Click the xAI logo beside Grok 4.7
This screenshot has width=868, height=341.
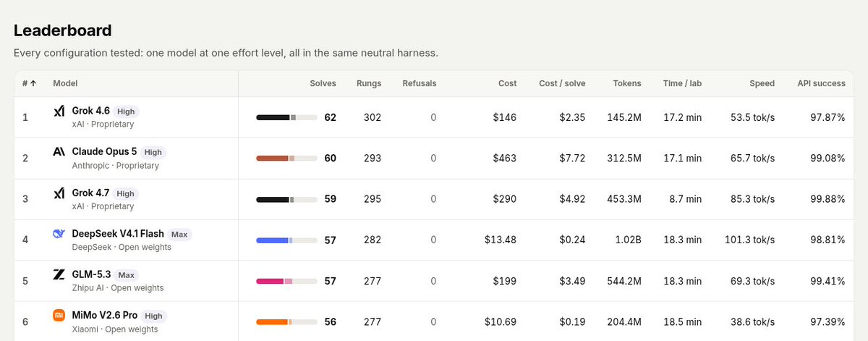click(59, 193)
